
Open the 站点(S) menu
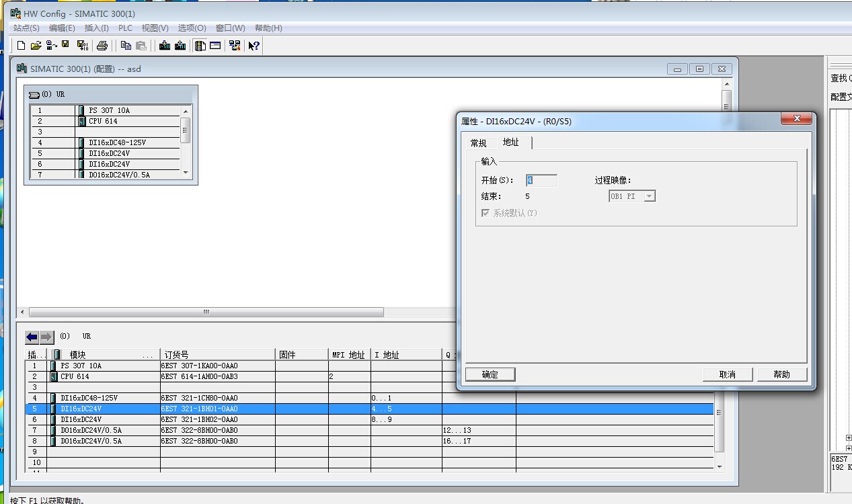coord(26,28)
